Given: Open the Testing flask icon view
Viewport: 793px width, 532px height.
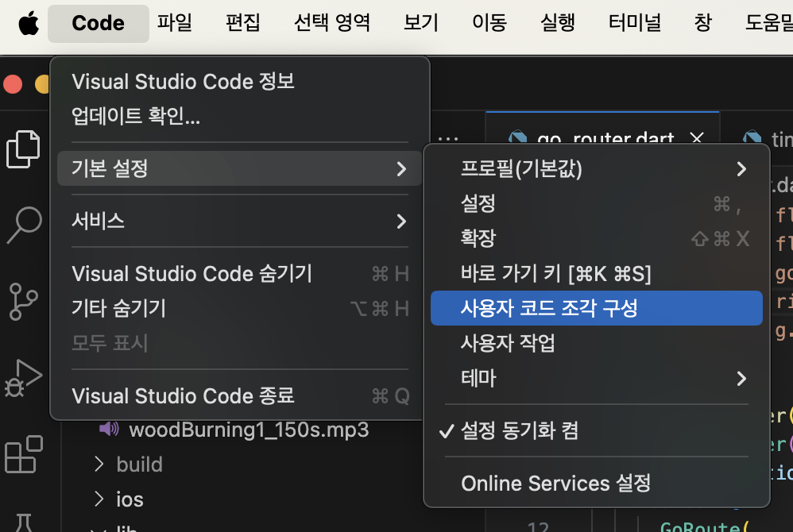Looking at the screenshot, I should (x=23, y=522).
